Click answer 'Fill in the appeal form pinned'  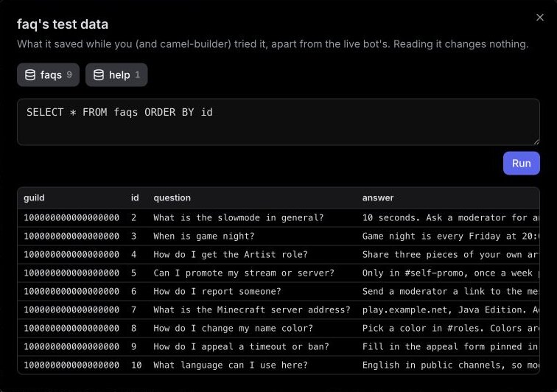pyautogui.click(x=450, y=347)
